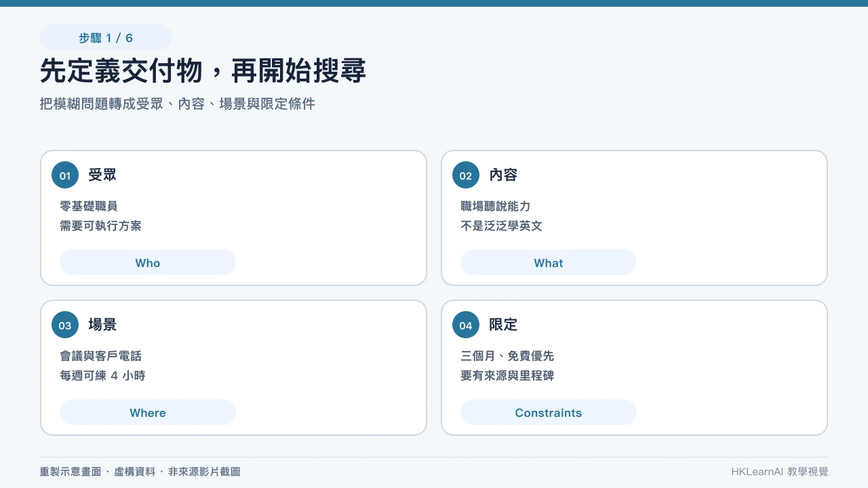Click the text 每週可練 4 小時
868x488 pixels.
(102, 375)
